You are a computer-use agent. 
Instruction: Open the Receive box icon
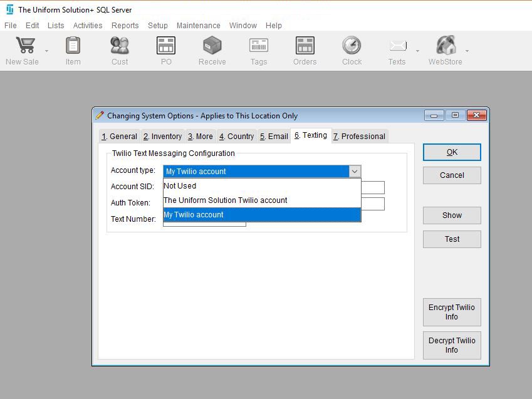tap(212, 45)
